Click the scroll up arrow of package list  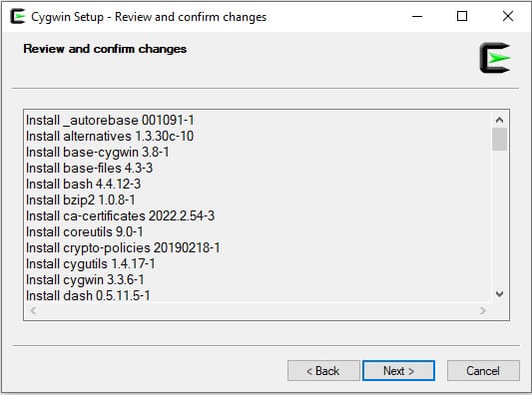[x=499, y=120]
